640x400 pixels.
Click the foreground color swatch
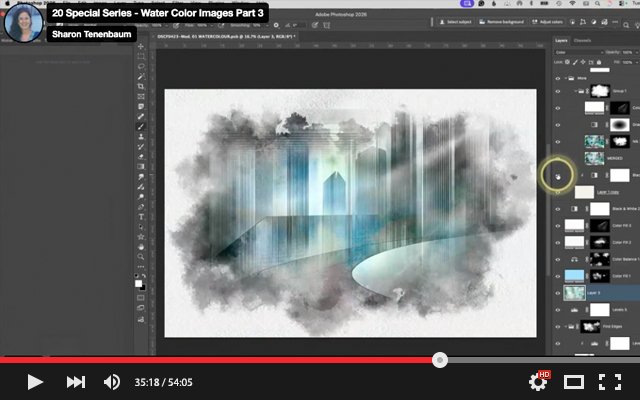pyautogui.click(x=139, y=284)
